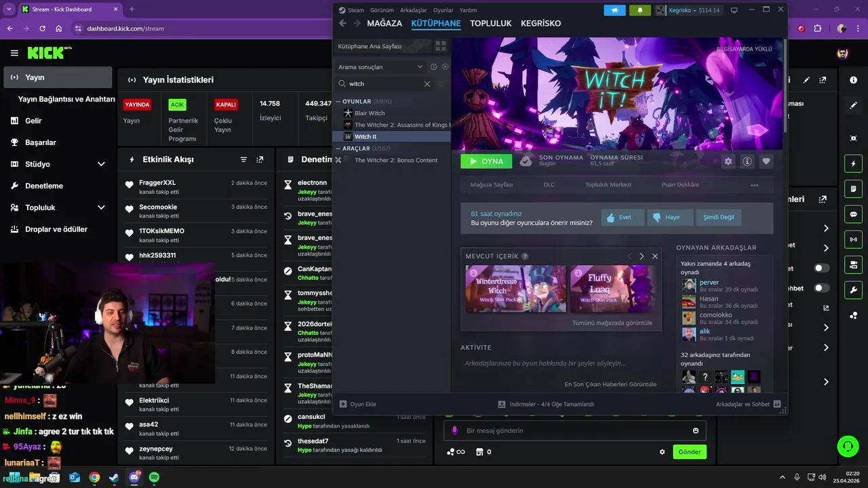Open Discord from the taskbar
The height and width of the screenshot is (488, 868).
(x=134, y=478)
